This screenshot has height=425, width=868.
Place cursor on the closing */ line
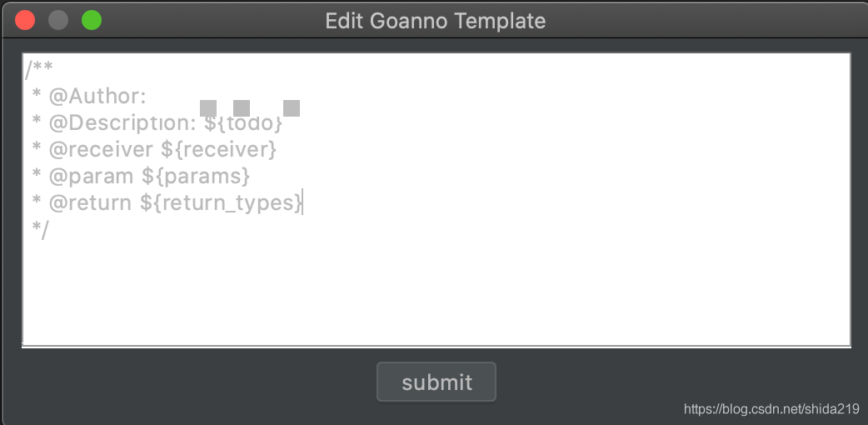click(40, 229)
